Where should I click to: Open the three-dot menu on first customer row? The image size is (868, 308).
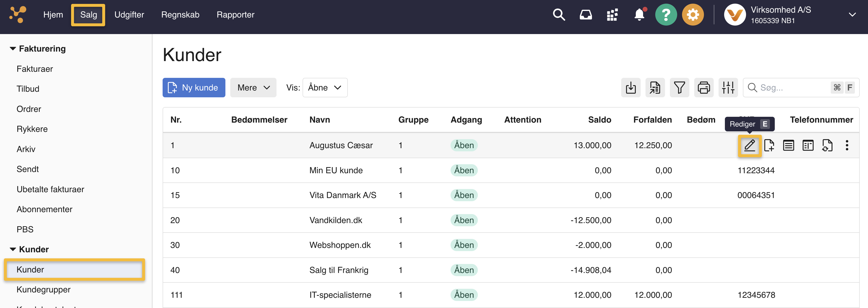[x=847, y=145]
